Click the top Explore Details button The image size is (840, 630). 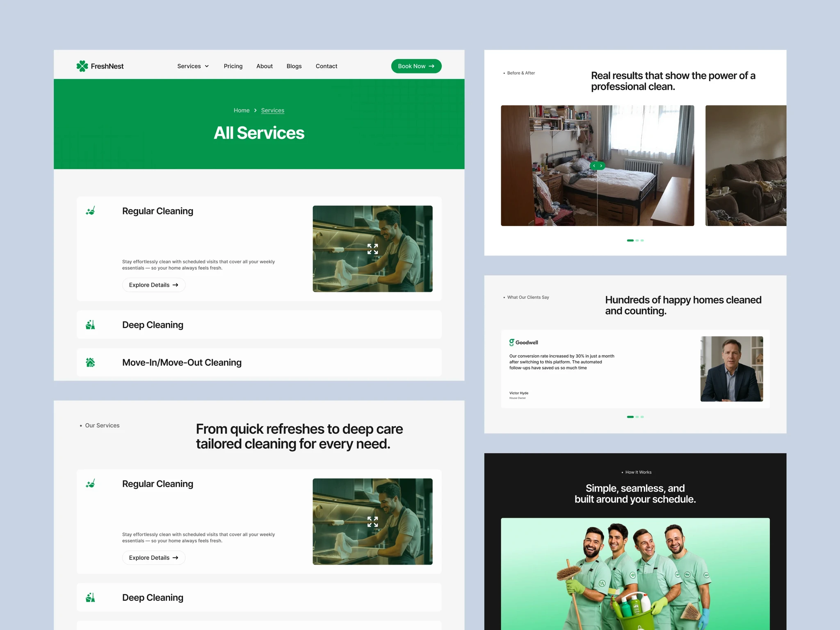(153, 285)
